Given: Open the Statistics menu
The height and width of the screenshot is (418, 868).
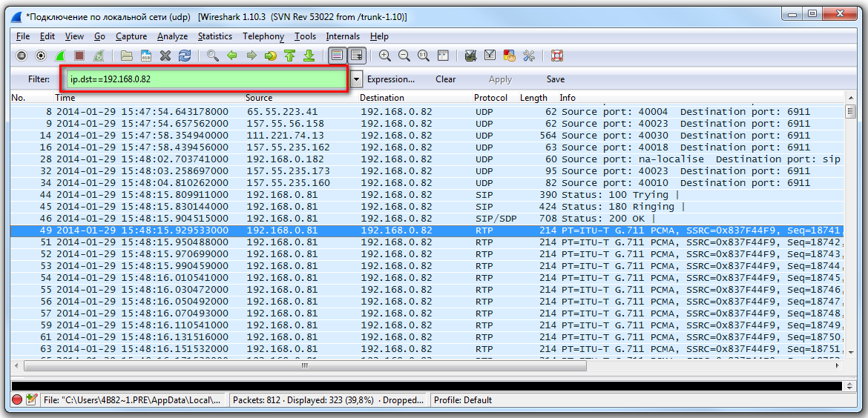Looking at the screenshot, I should (x=214, y=36).
